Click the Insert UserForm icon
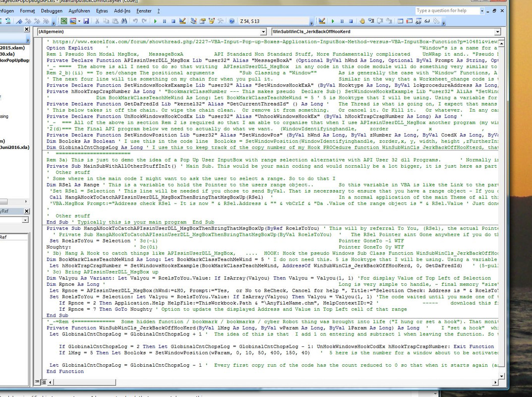 [x=72, y=21]
